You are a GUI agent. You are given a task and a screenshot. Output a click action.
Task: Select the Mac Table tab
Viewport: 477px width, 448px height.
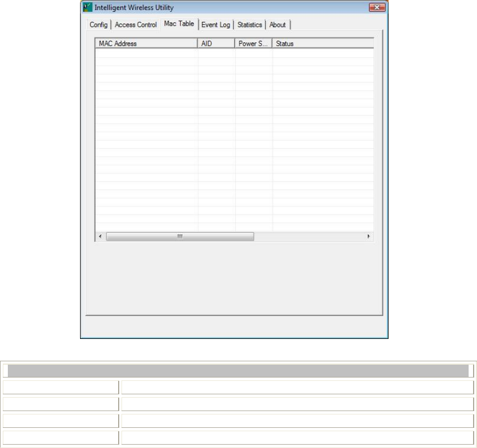pyautogui.click(x=179, y=23)
